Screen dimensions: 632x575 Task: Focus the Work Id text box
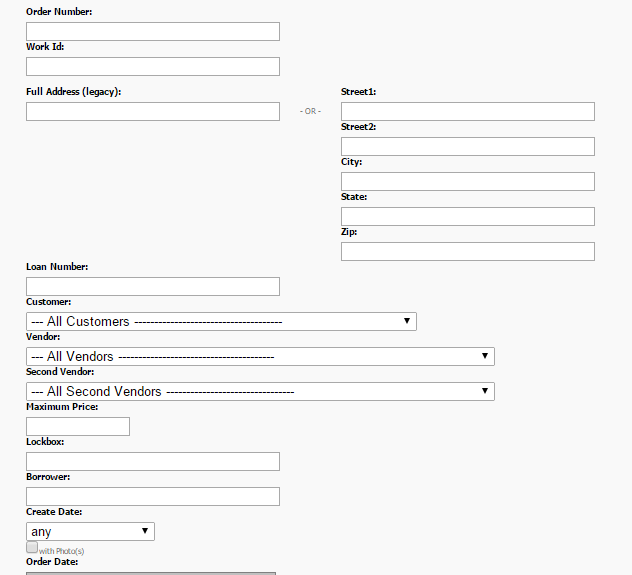coord(153,66)
